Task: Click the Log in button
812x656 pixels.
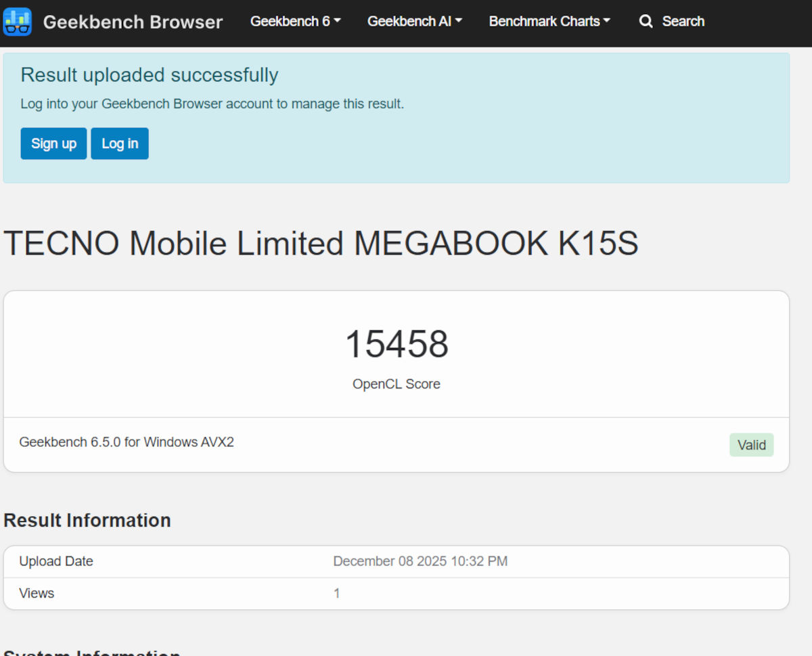Action: [119, 143]
